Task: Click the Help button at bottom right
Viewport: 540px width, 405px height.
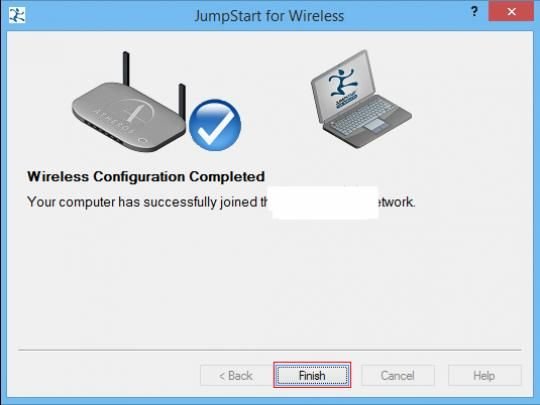Action: [484, 375]
